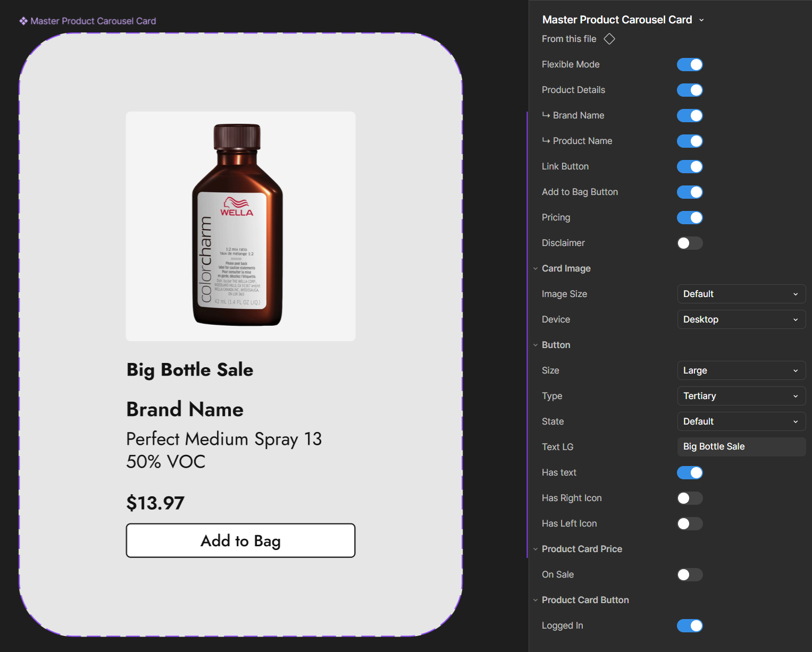
Task: Turn off the Product Details switch
Action: pos(690,90)
